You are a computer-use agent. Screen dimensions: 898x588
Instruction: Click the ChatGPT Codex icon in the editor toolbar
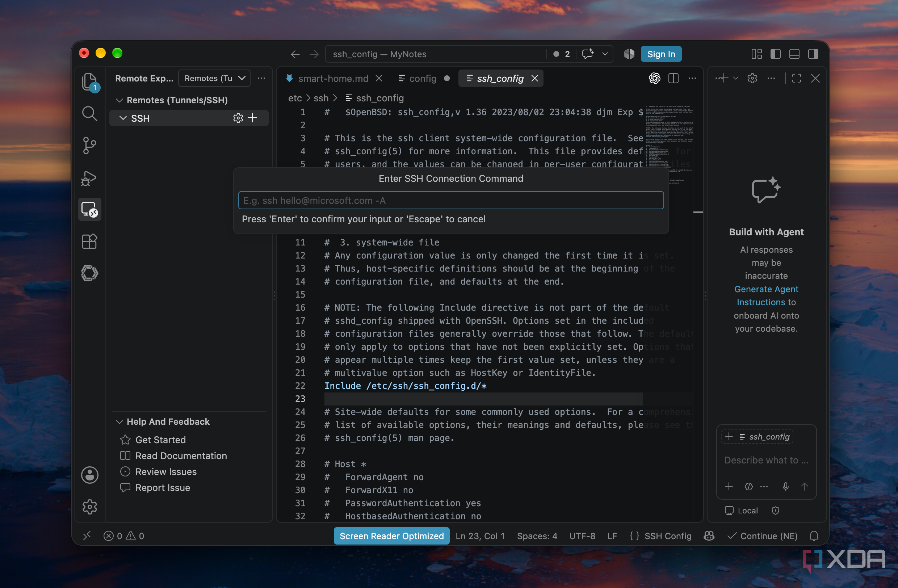click(654, 79)
